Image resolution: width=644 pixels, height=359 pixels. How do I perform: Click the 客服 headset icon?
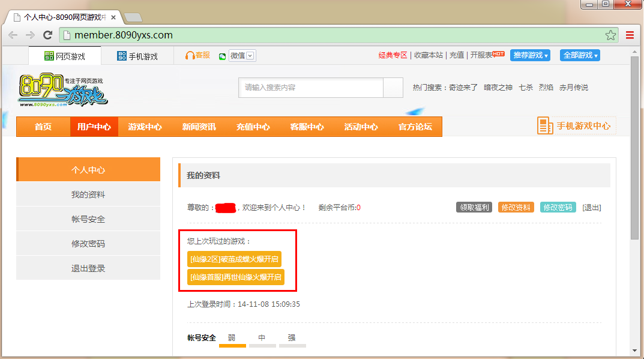[x=190, y=55]
